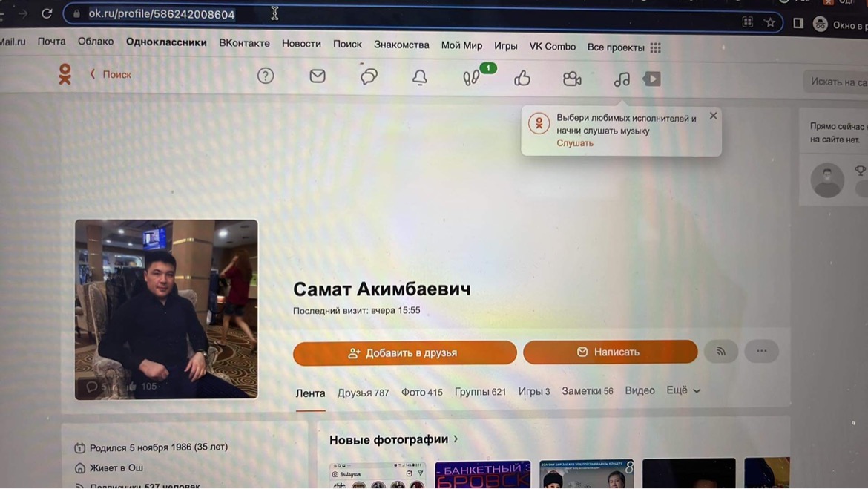Open the Друзья 787 tab
Image resolution: width=868 pixels, height=489 pixels.
pyautogui.click(x=363, y=393)
